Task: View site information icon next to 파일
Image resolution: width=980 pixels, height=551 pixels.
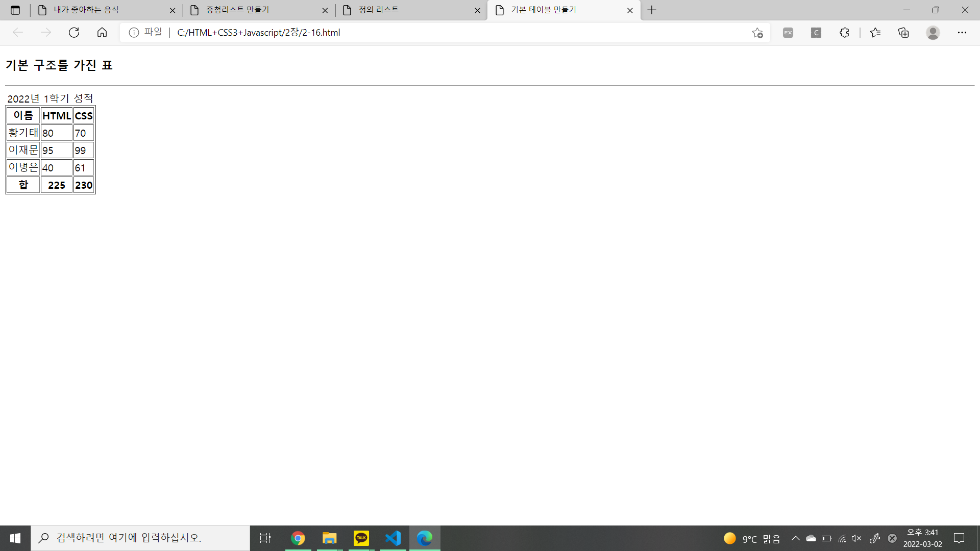Action: click(134, 33)
